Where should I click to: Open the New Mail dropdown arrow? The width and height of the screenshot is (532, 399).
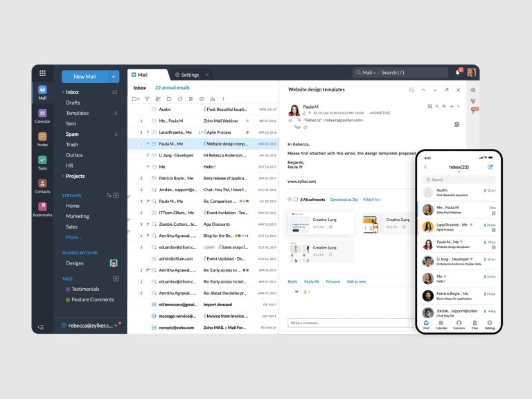pyautogui.click(x=114, y=77)
